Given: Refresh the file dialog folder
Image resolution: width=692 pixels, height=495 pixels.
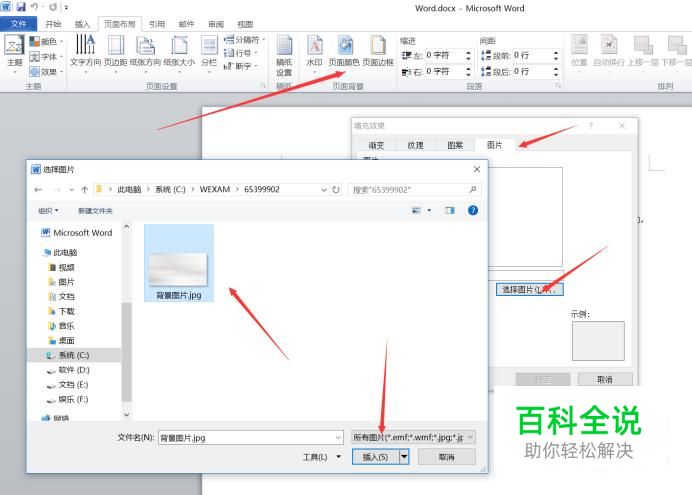Looking at the screenshot, I should point(336,190).
